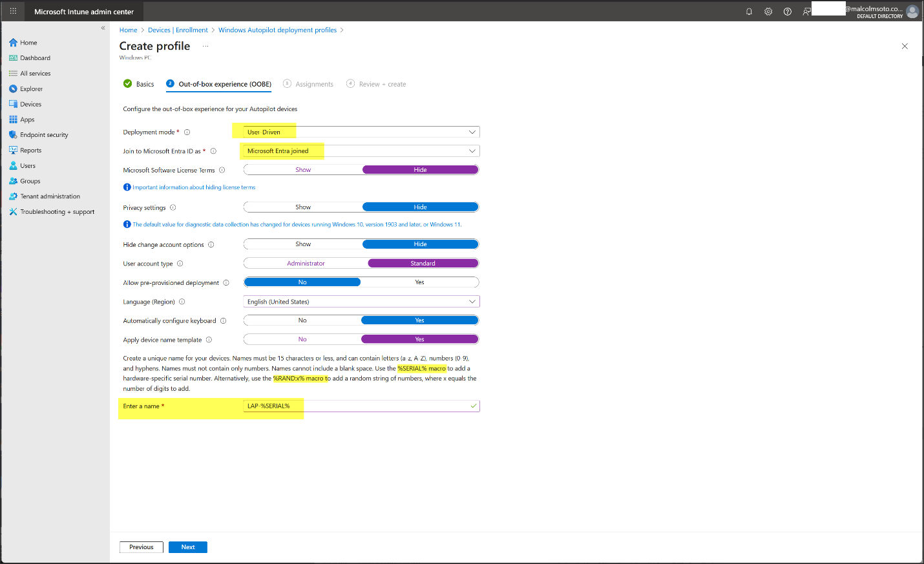This screenshot has width=924, height=564.
Task: Open the notifications bell icon
Action: pyautogui.click(x=749, y=12)
